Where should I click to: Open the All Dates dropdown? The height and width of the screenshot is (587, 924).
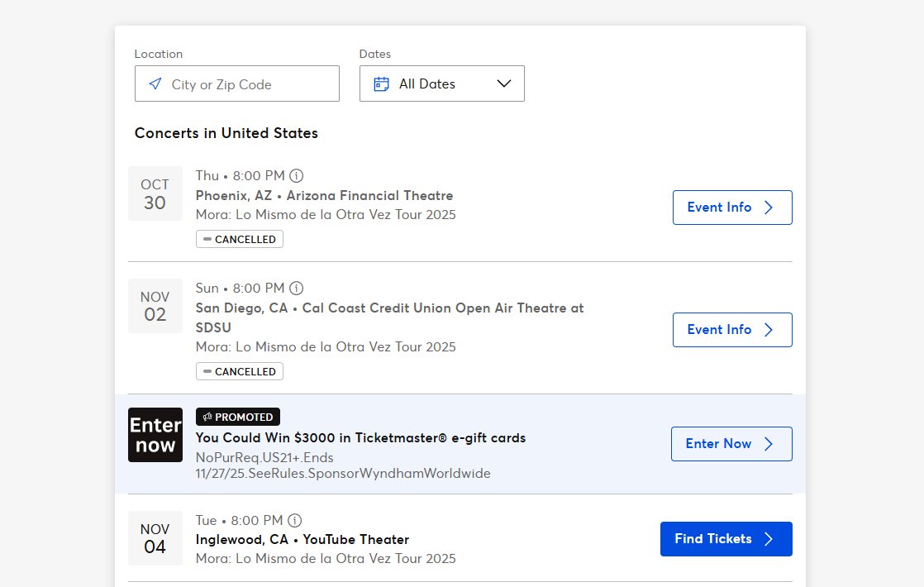coord(441,84)
